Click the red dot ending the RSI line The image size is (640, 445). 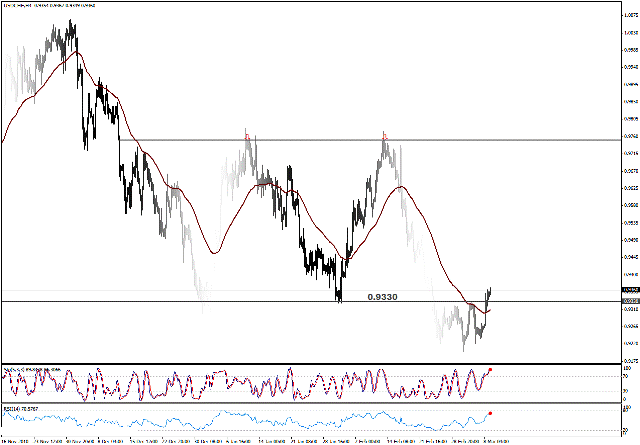click(x=490, y=412)
